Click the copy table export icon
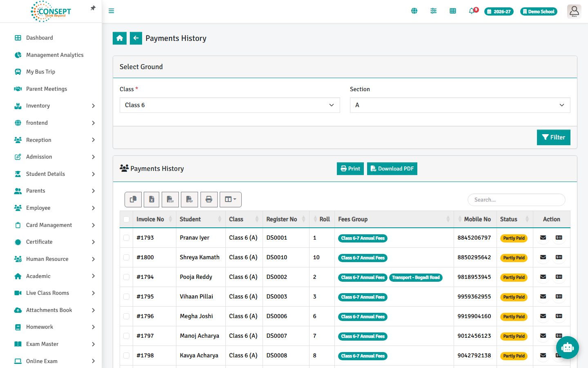The image size is (588, 368). tap(133, 200)
